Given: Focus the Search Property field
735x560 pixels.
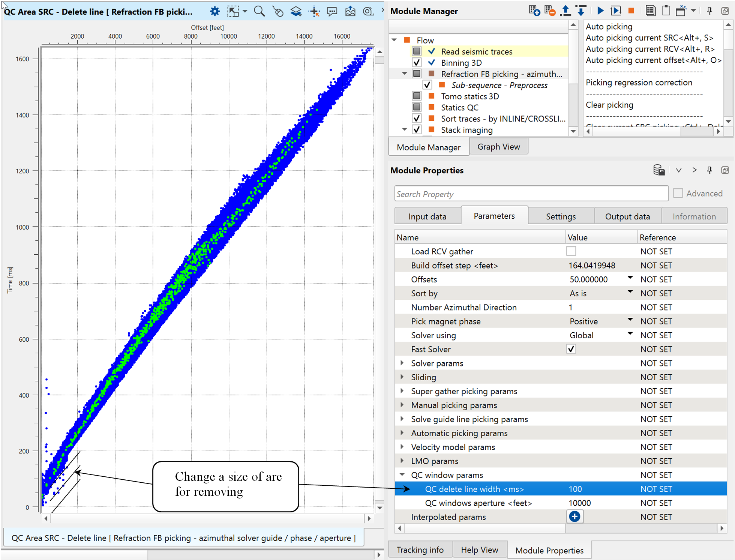Looking at the screenshot, I should click(531, 194).
